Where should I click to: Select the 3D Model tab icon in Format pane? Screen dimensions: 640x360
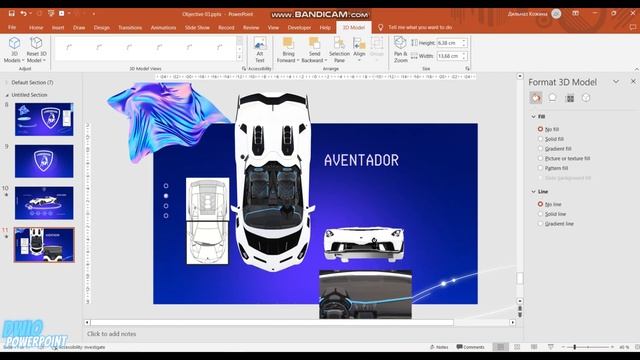point(586,98)
